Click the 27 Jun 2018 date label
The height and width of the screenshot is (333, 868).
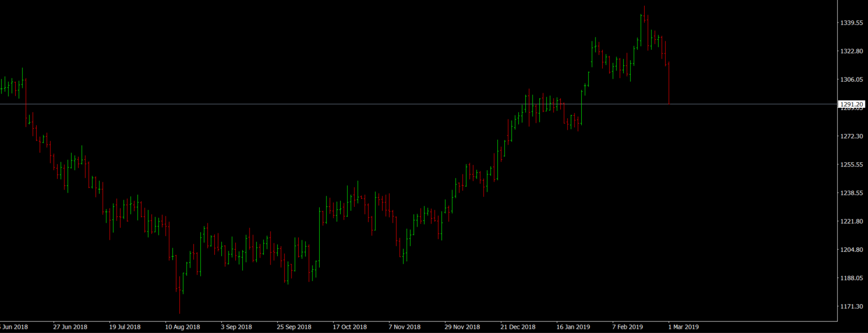pos(70,327)
